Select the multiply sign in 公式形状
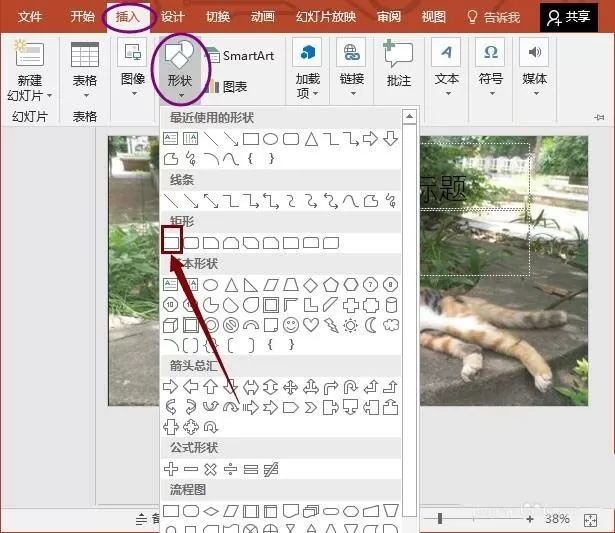The image size is (615, 533). tap(211, 469)
